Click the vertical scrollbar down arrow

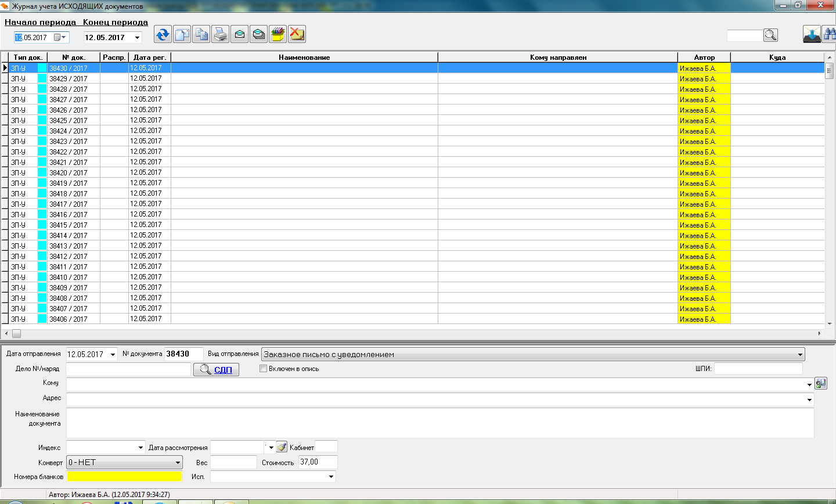coord(830,323)
